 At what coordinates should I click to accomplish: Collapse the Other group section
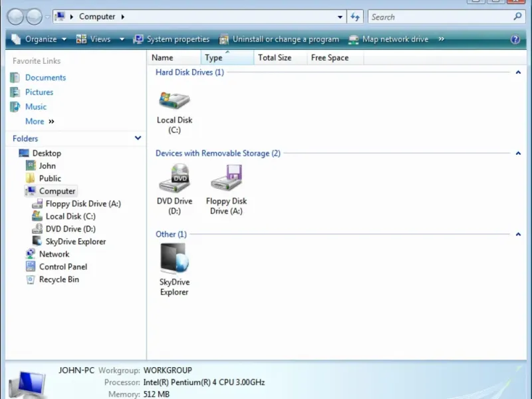click(517, 234)
